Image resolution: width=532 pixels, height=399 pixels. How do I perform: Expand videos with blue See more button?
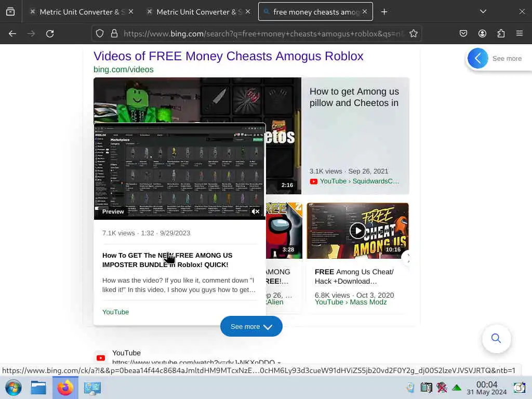coord(251,326)
